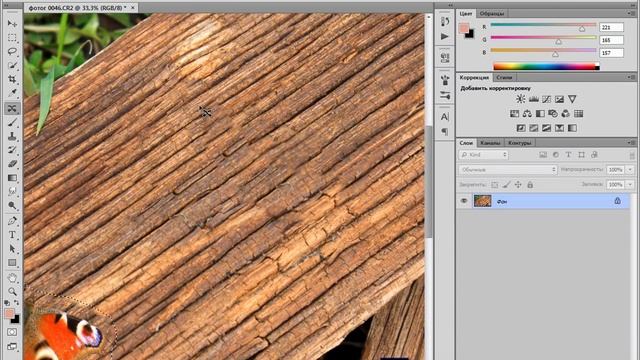Screen dimensions: 640x360
Task: Switch to the Контуры tab
Action: click(520, 143)
